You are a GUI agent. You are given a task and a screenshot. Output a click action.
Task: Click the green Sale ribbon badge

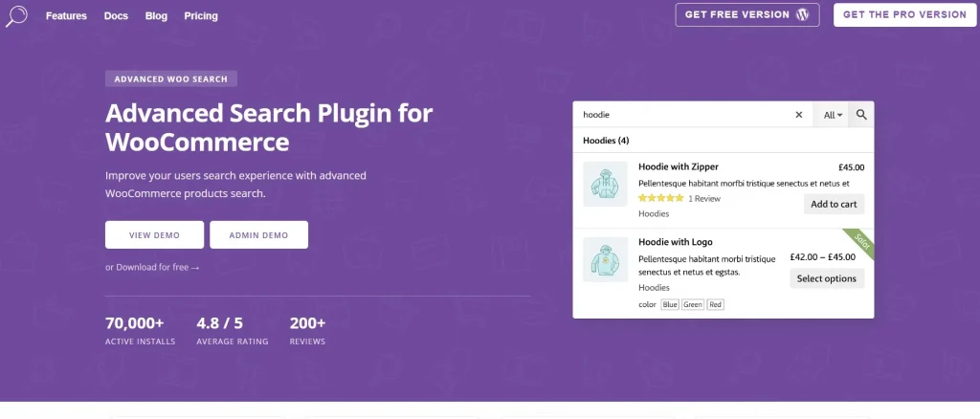tap(860, 242)
